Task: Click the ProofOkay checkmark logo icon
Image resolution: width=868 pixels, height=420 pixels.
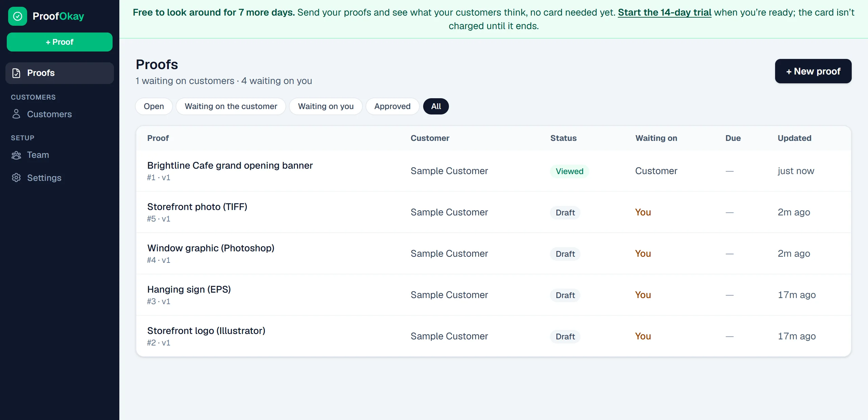Action: click(x=18, y=16)
